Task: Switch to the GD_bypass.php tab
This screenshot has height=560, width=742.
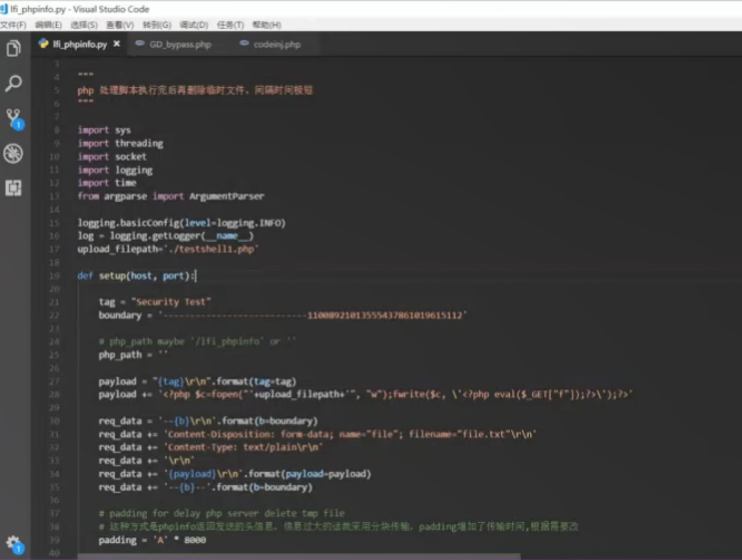Action: click(x=180, y=44)
